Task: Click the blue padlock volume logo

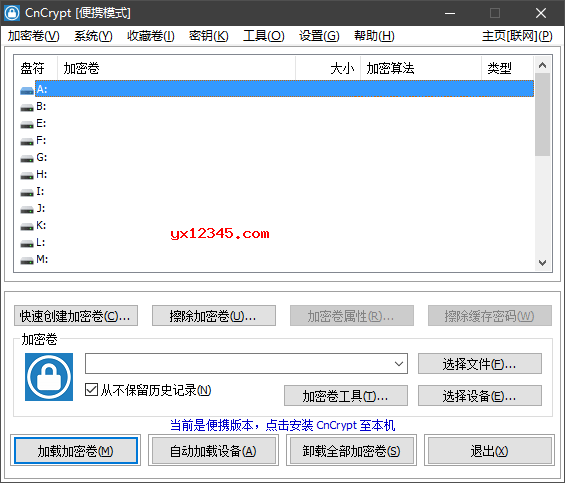Action: [x=49, y=377]
